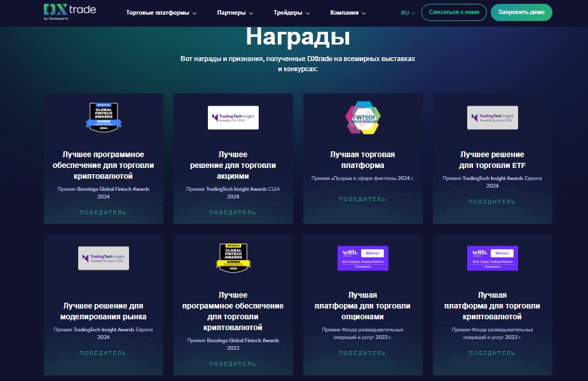The height and width of the screenshot is (381, 588).
Task: Select the Премия Benzinga Global Fintech Awards 2023 text
Action: pos(233,344)
